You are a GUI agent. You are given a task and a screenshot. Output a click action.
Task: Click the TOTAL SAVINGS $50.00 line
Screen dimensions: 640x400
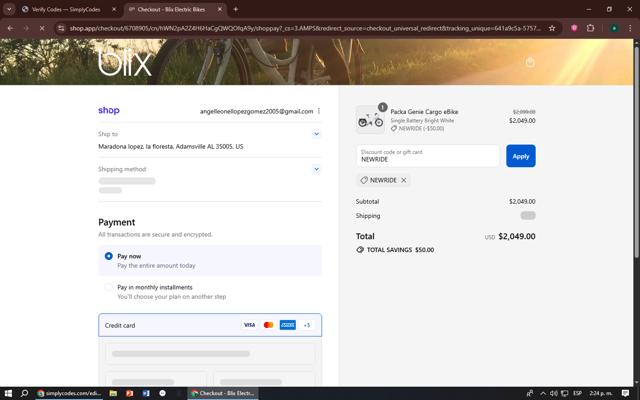(x=395, y=250)
